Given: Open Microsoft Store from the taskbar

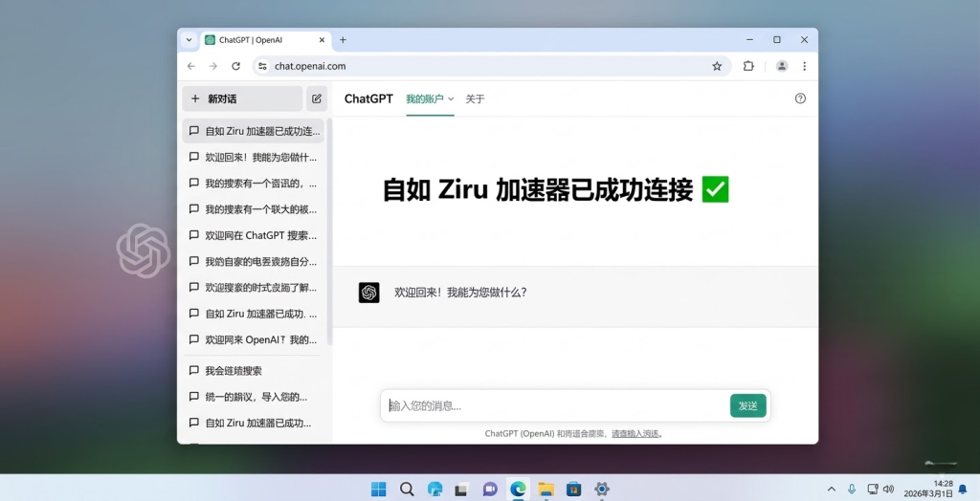Looking at the screenshot, I should [573, 490].
